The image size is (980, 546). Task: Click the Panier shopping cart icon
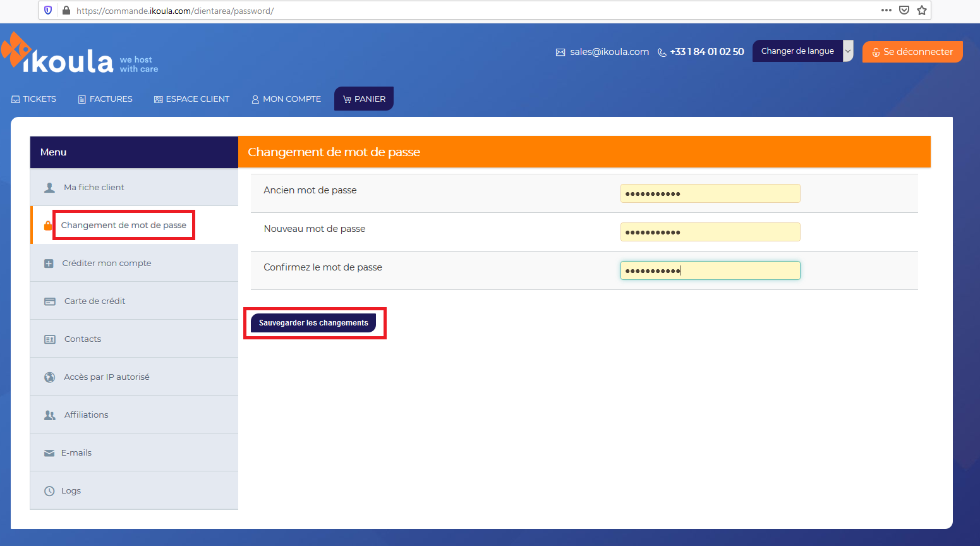click(347, 99)
